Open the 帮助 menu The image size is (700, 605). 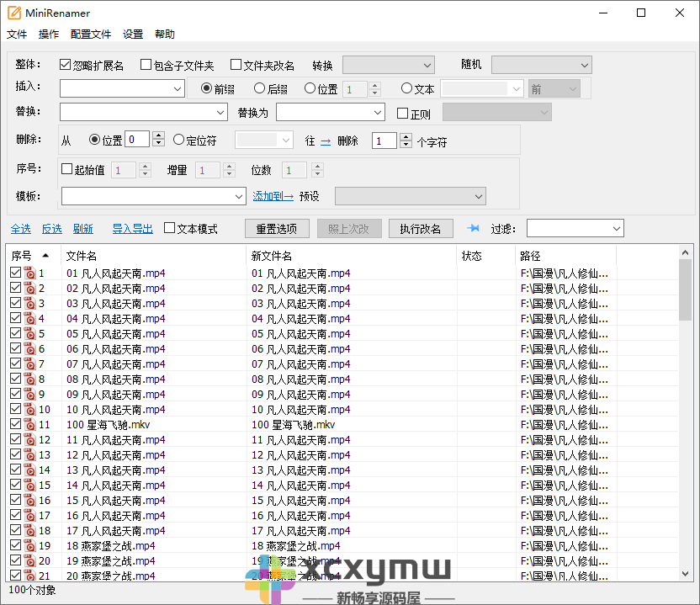tap(164, 34)
